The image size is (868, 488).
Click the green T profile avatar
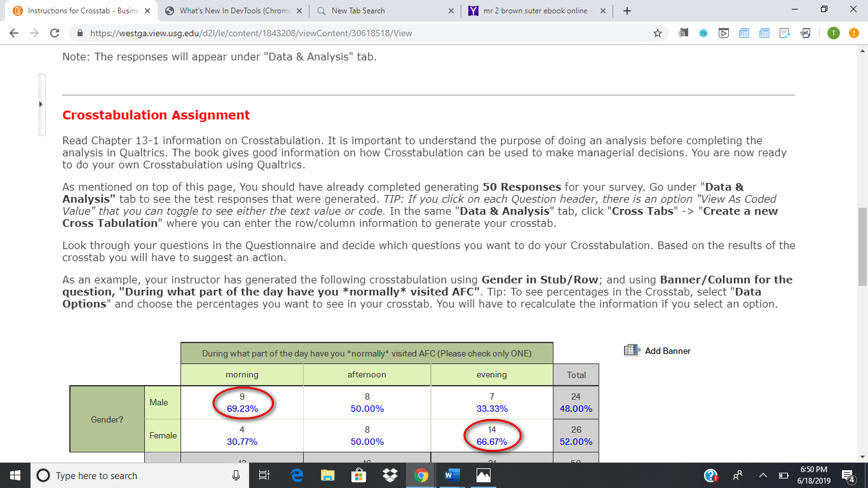pyautogui.click(x=833, y=33)
